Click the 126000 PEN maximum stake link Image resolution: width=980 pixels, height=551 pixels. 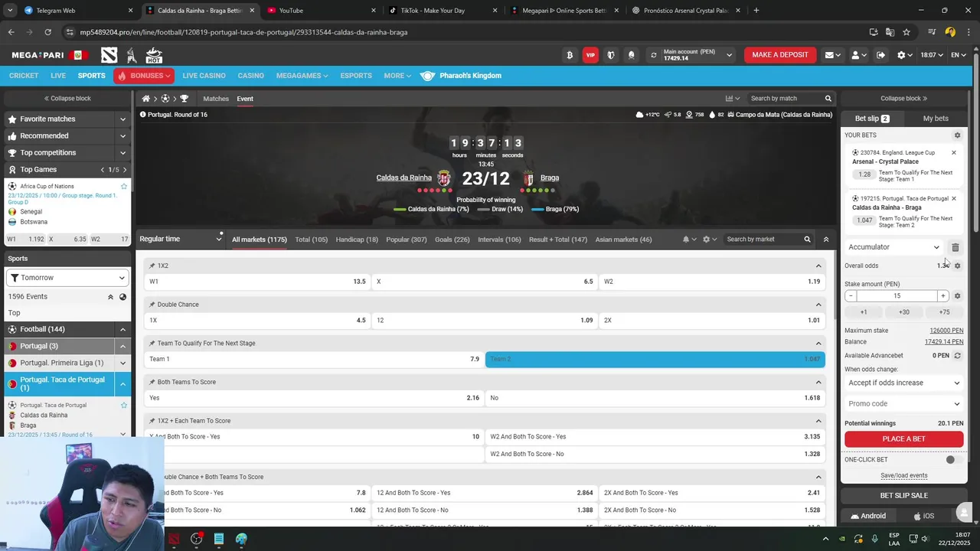(946, 331)
